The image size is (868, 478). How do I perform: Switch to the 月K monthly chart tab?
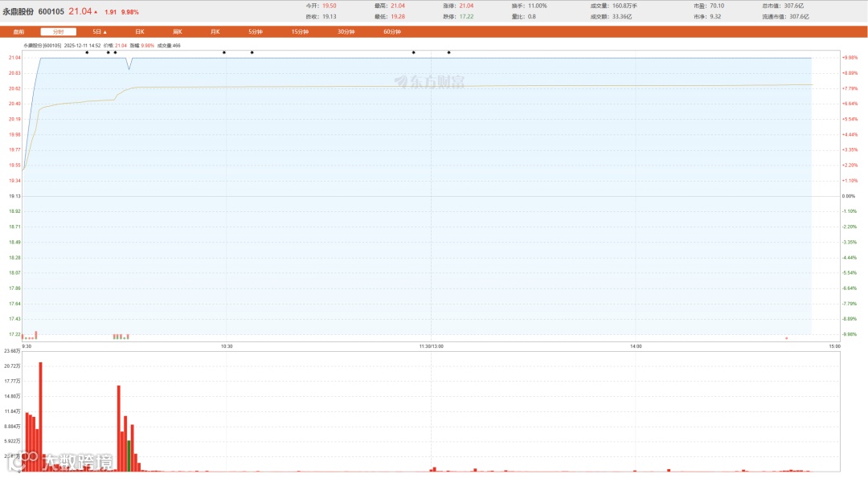(215, 31)
